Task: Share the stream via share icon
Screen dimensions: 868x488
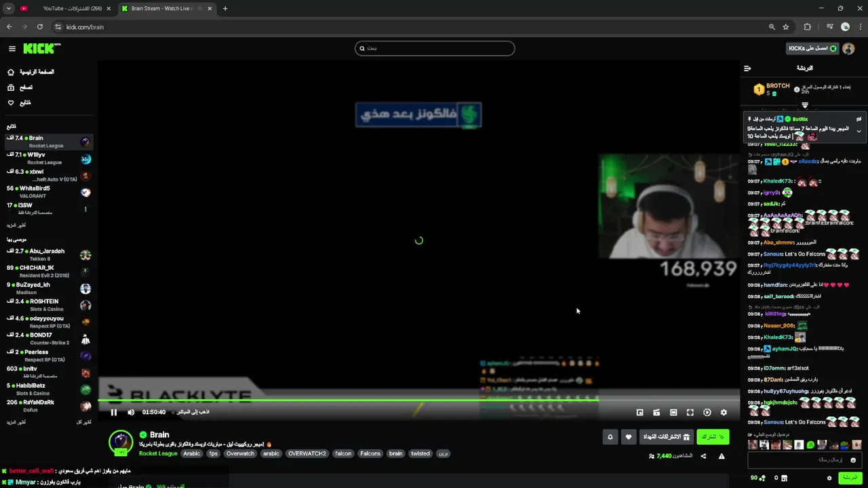Action: click(703, 456)
